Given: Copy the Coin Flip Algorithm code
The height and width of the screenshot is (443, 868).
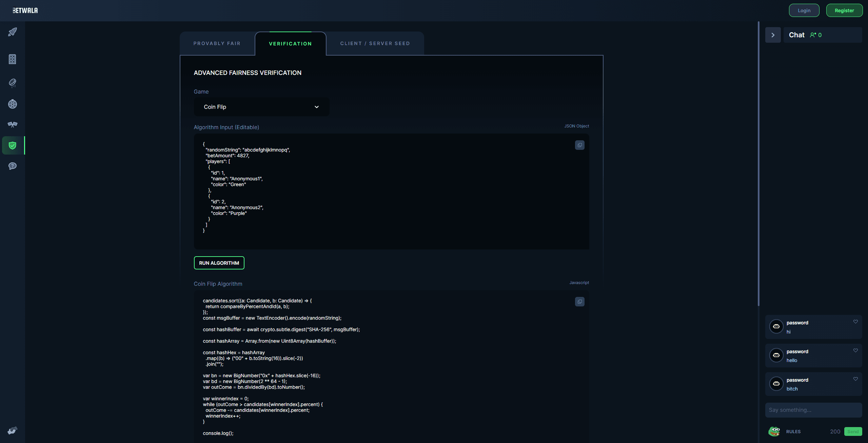Looking at the screenshot, I should pyautogui.click(x=579, y=302).
